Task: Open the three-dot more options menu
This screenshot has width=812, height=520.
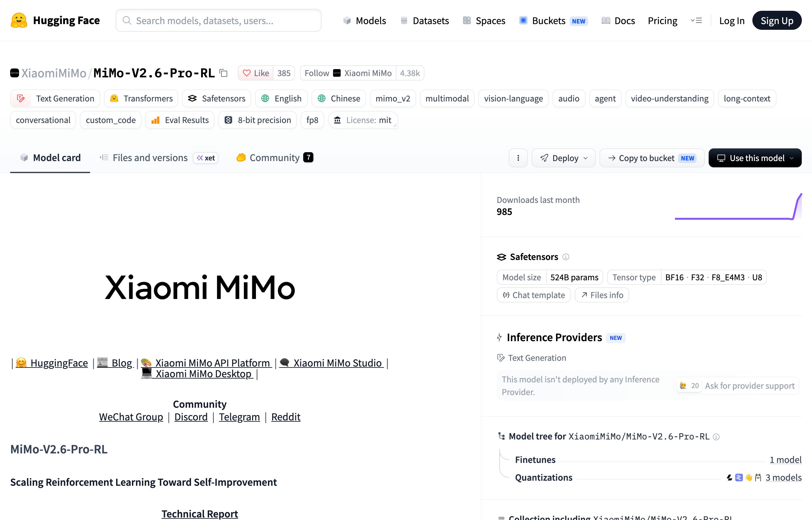Action: pos(518,158)
